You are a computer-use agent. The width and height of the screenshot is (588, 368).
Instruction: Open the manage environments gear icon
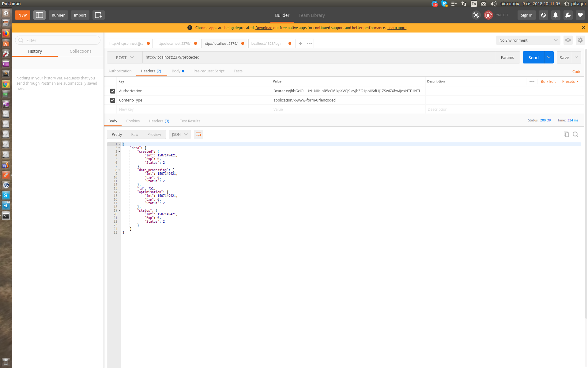pyautogui.click(x=580, y=40)
